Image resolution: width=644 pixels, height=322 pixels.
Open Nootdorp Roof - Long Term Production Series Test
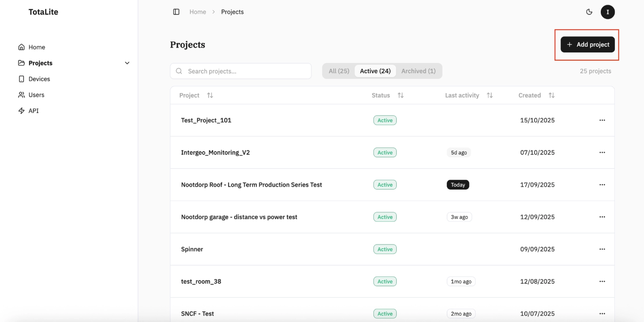pyautogui.click(x=252, y=185)
